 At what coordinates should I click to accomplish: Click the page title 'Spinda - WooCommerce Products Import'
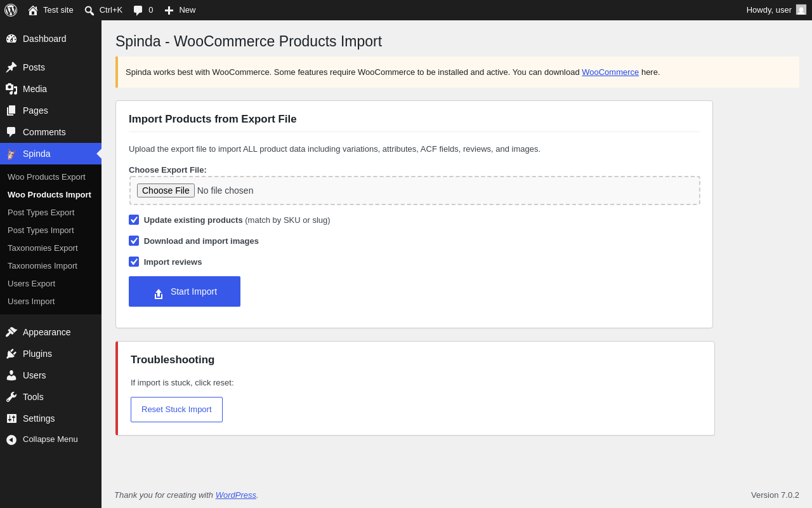click(x=249, y=41)
